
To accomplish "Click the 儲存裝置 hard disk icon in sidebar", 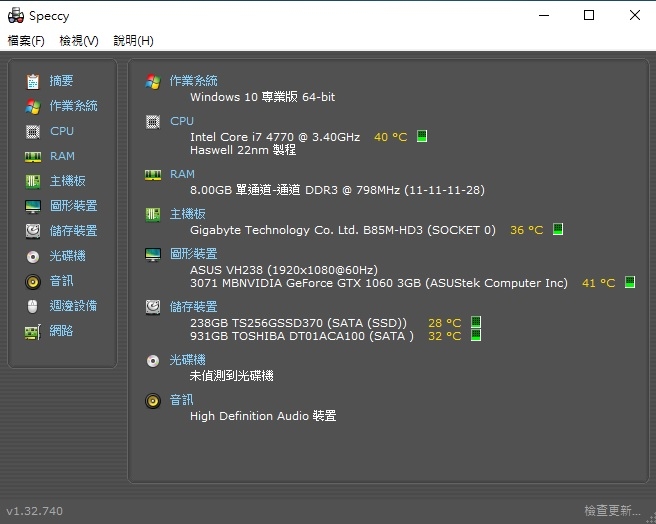I will 33,231.
